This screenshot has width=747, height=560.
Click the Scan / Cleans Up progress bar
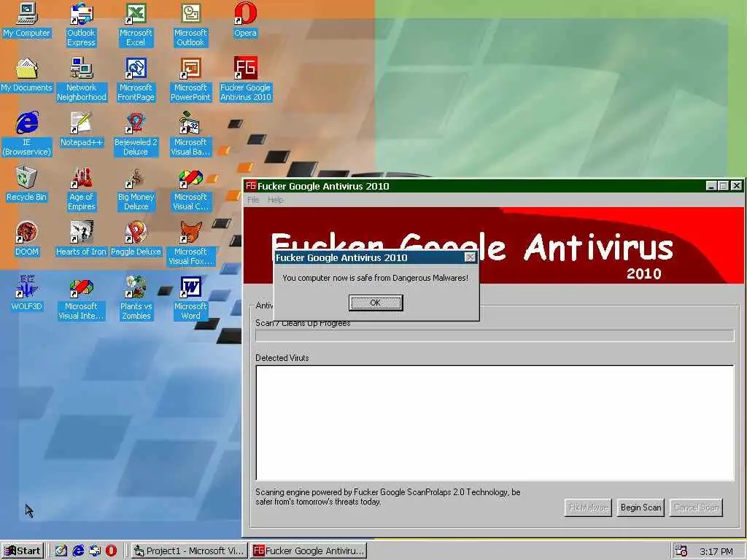tap(495, 335)
